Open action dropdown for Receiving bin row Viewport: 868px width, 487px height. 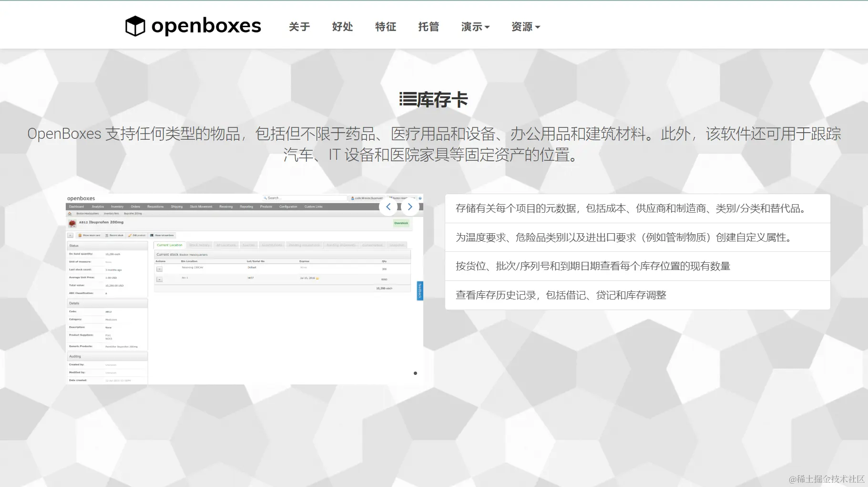(160, 269)
